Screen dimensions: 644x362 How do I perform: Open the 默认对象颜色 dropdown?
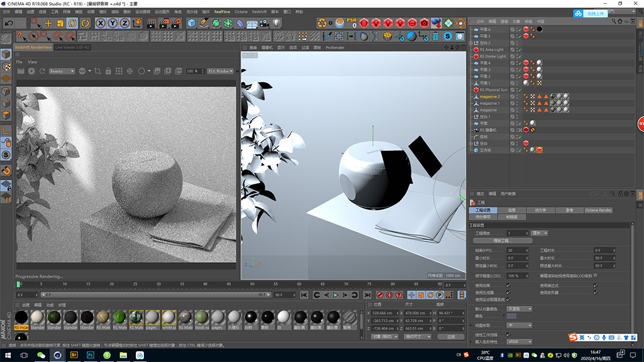point(519,309)
